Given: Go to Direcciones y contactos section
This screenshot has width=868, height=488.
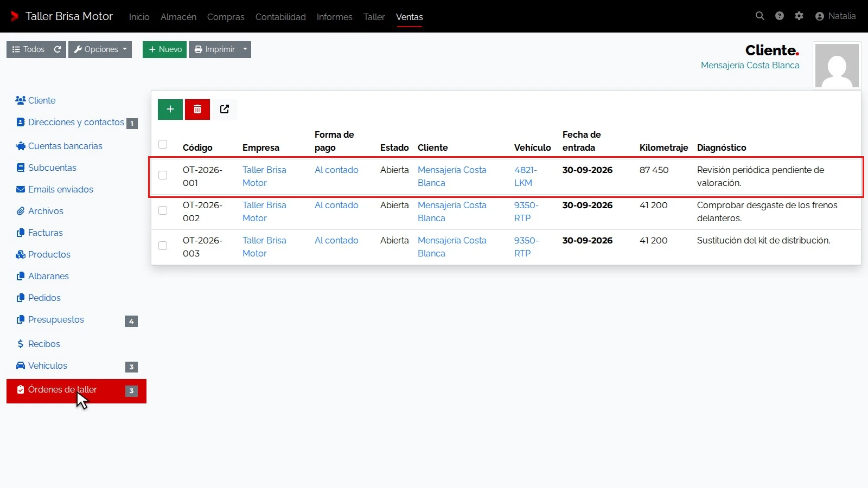Looking at the screenshot, I should coord(76,123).
